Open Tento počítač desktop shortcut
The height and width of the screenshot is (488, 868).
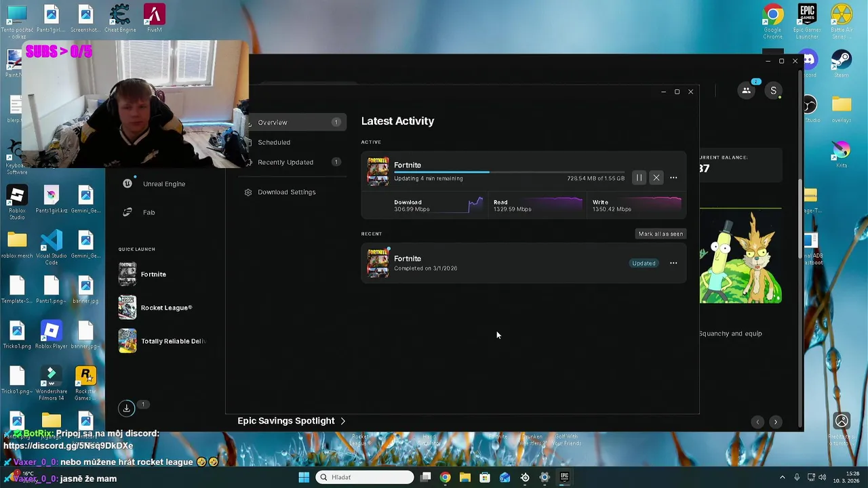click(x=17, y=20)
